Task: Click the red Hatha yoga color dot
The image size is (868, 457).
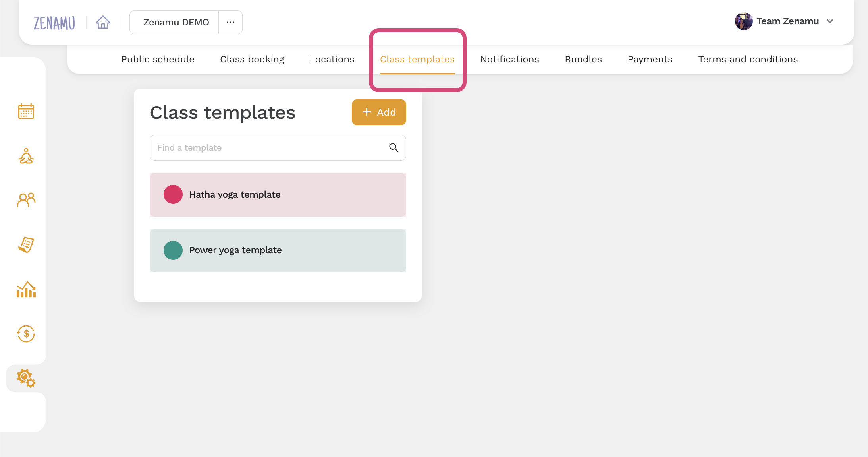Action: 173,194
